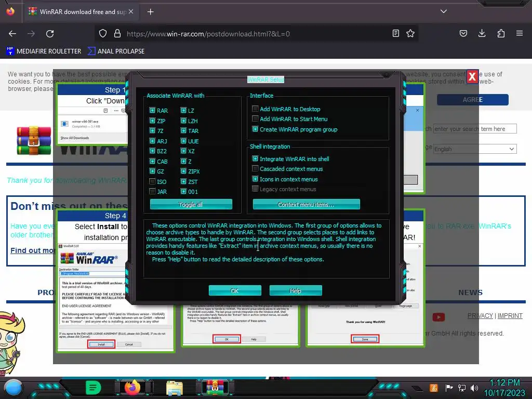The width and height of the screenshot is (532, 399).
Task: Open the list all tabs chevron
Action: [444, 11]
